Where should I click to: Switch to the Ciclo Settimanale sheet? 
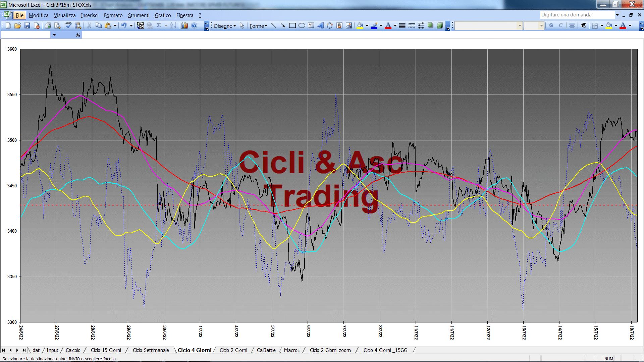[x=151, y=350]
